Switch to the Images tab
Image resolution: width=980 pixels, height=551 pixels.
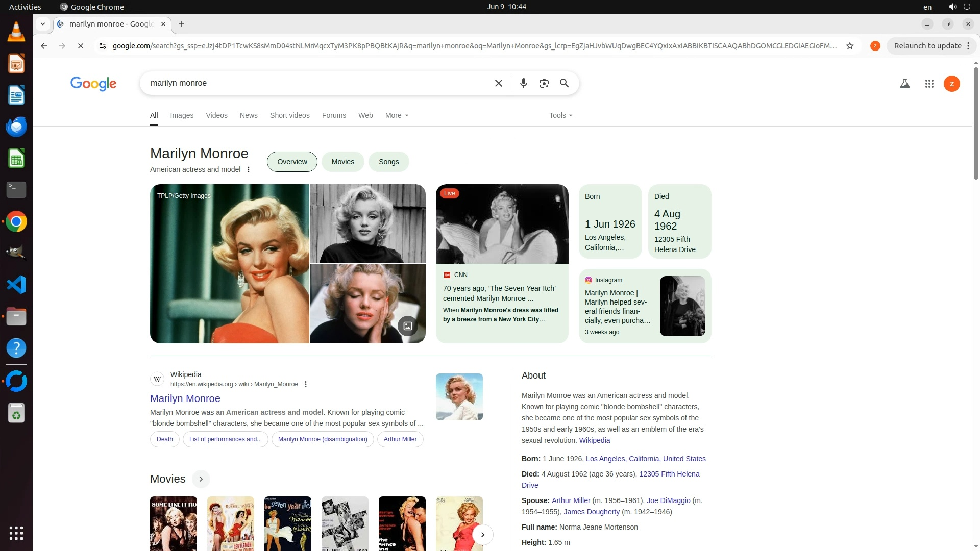click(182, 115)
